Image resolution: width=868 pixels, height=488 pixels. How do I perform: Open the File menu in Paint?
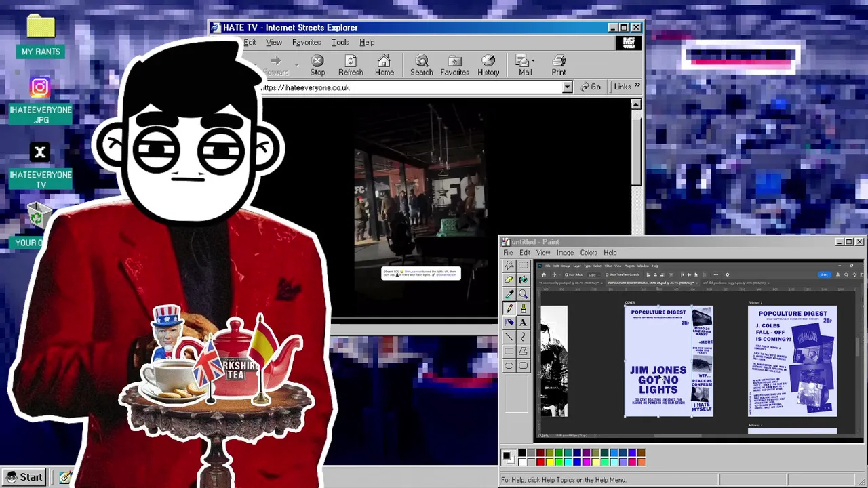(x=508, y=253)
